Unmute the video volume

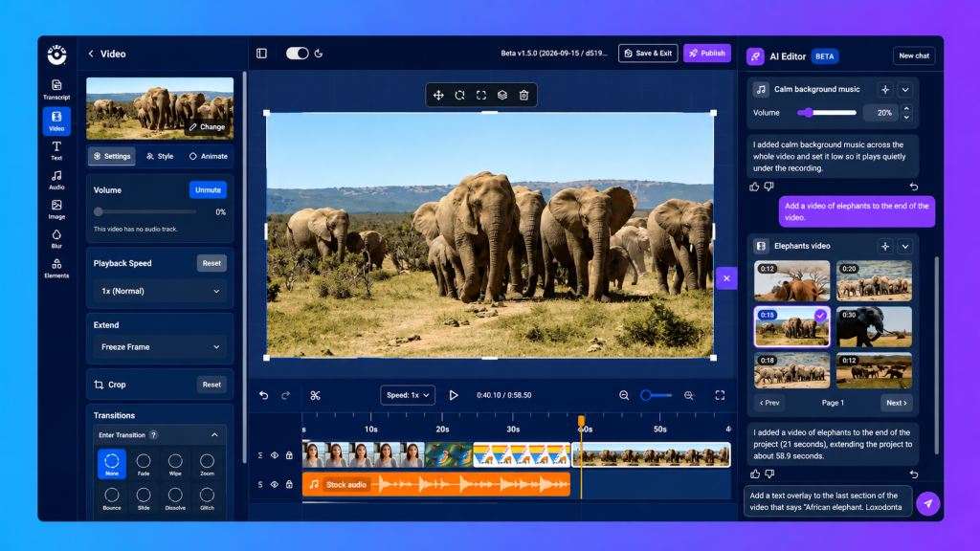pos(208,190)
